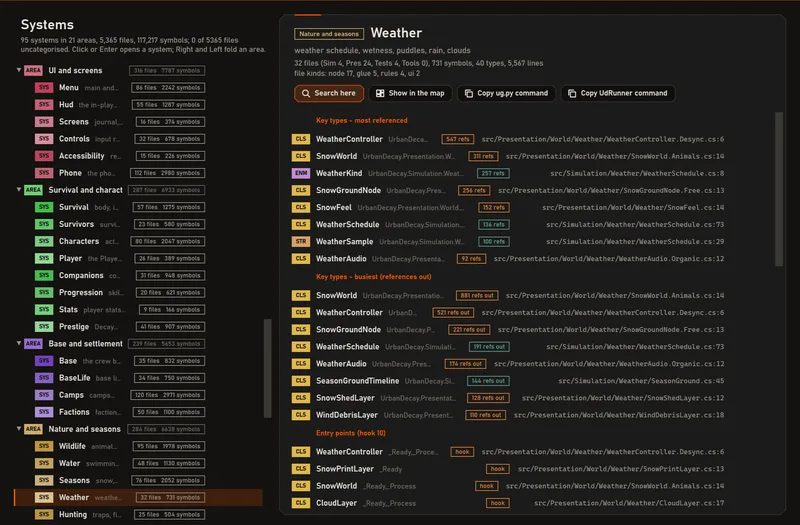The image size is (800, 525).
Task: Open SnowShedLayer in busiest list
Action: 508,398
